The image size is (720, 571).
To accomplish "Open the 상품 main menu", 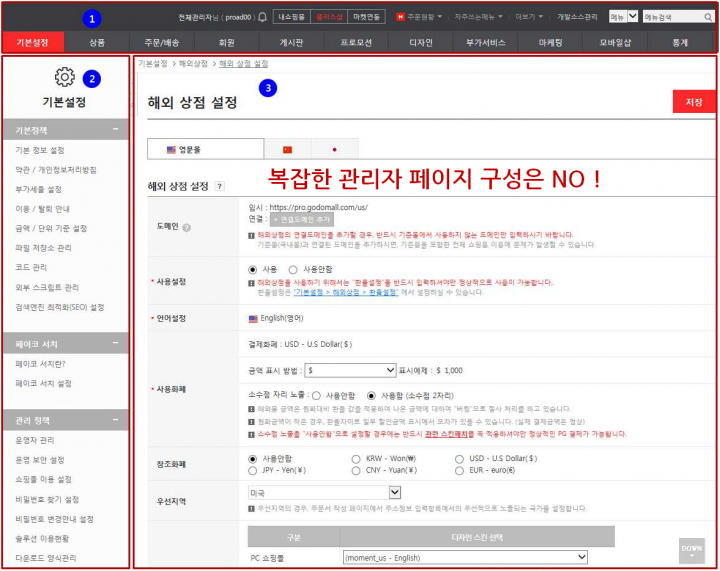I will click(97, 43).
